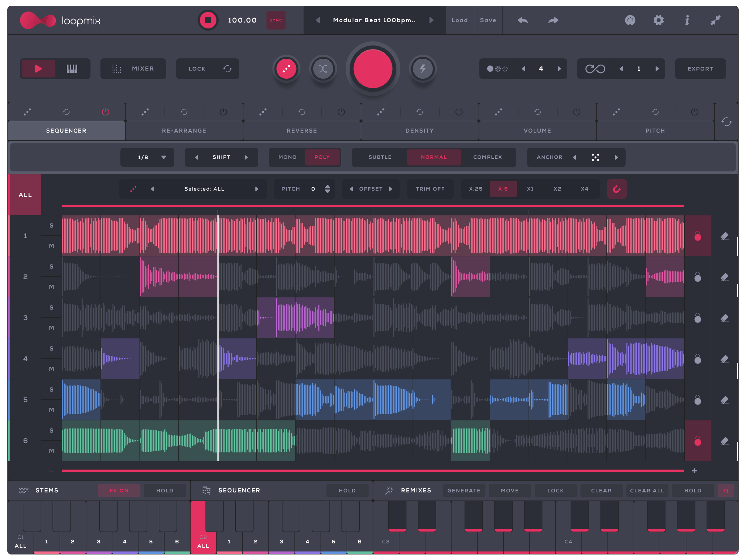This screenshot has width=746, height=560.
Task: Solo track 1 with its S button
Action: tap(51, 226)
